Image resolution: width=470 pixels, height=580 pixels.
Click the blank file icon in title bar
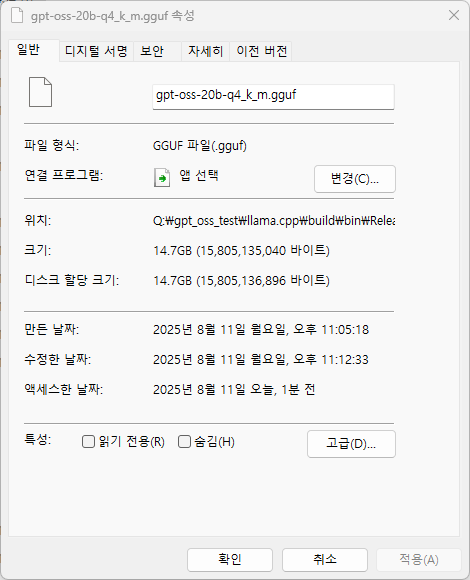pos(17,16)
